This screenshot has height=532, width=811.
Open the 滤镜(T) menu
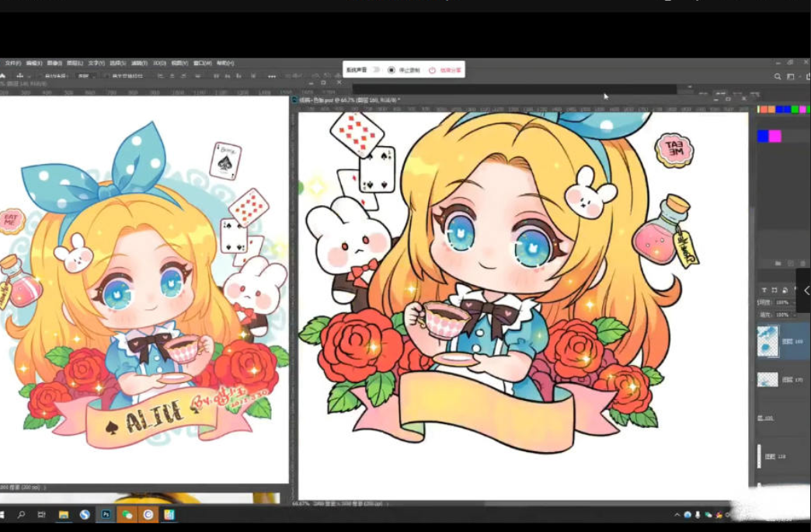(x=139, y=63)
